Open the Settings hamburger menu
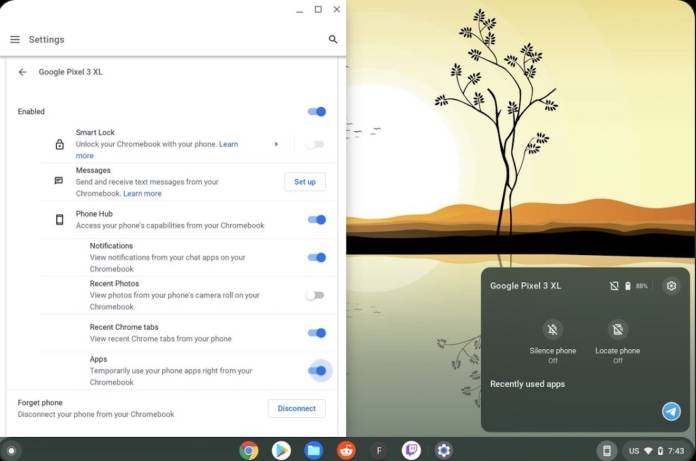 pyautogui.click(x=15, y=39)
